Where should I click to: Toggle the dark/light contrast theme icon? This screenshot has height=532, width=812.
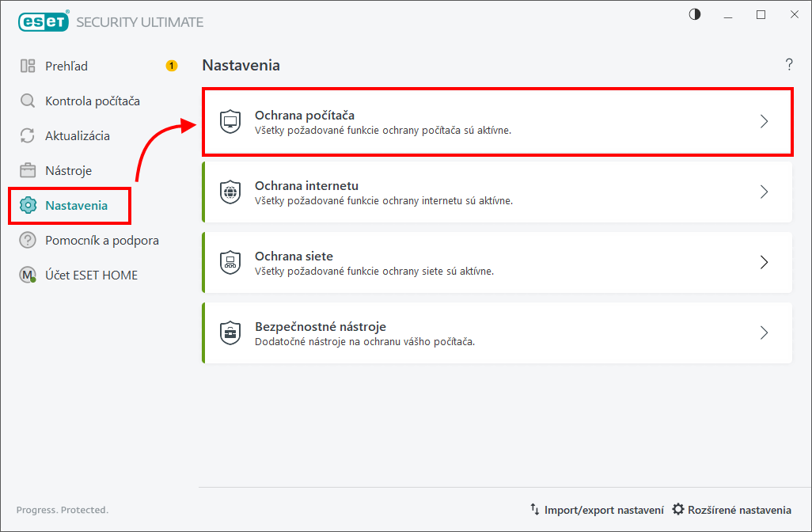[x=694, y=14]
